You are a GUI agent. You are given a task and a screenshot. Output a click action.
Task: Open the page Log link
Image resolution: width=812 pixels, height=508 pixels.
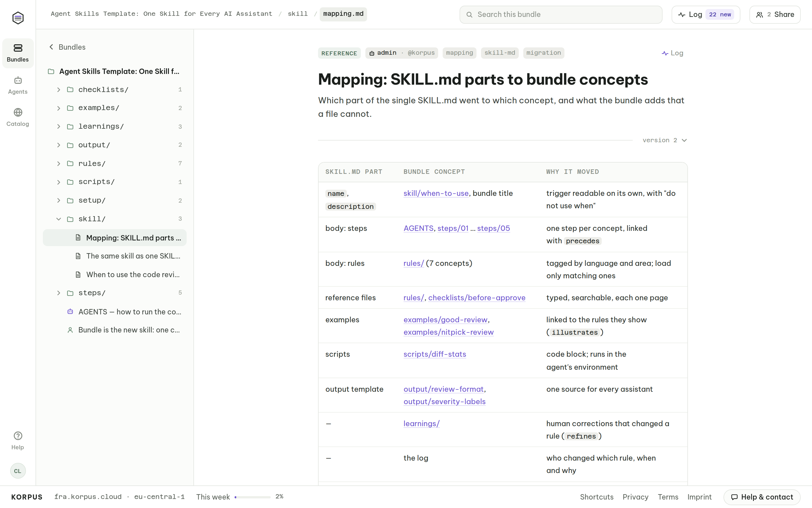click(672, 53)
